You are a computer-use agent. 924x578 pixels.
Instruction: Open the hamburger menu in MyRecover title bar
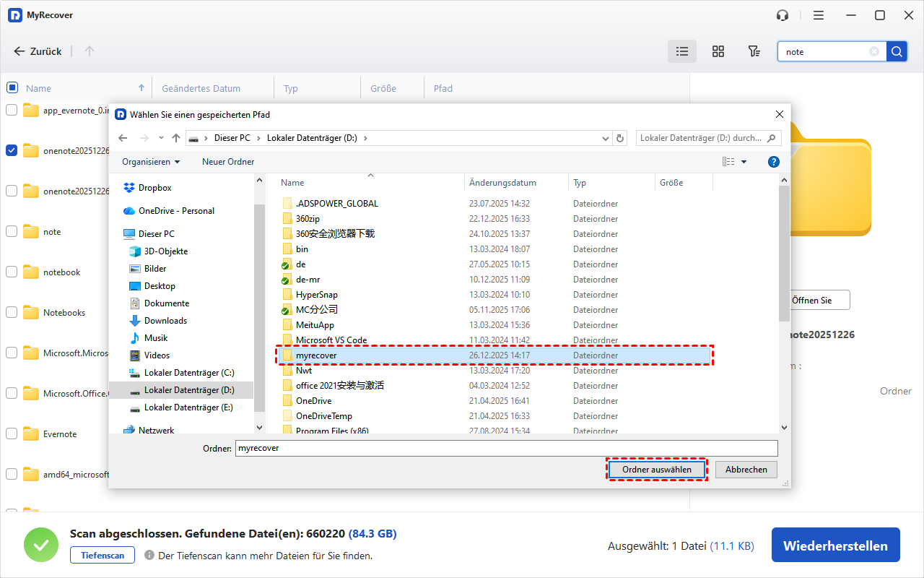tap(819, 15)
